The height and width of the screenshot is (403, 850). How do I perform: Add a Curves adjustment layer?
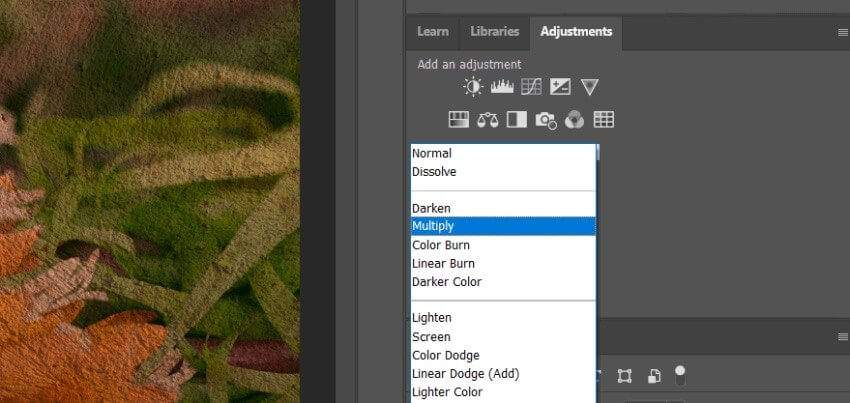(531, 87)
